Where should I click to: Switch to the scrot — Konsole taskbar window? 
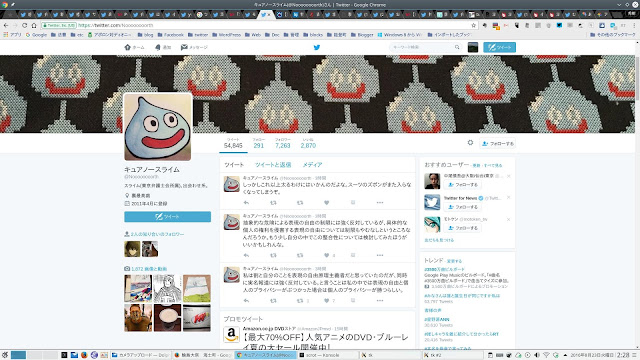pos(327,355)
